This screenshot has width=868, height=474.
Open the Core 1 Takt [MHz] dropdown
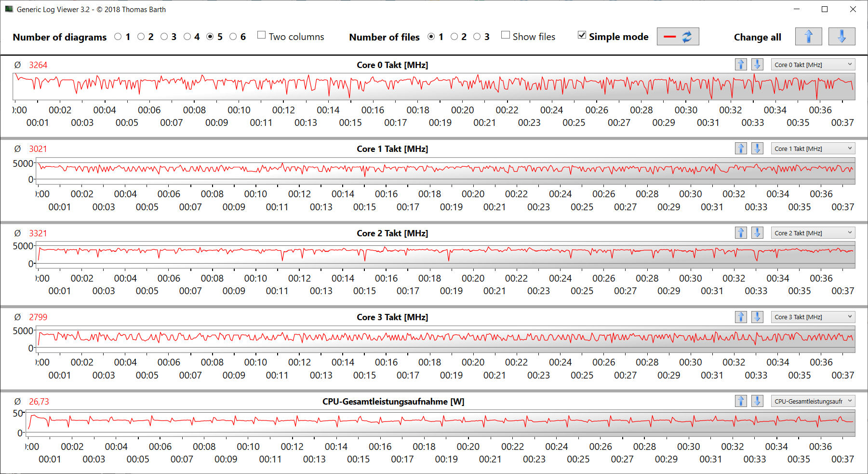pos(813,149)
